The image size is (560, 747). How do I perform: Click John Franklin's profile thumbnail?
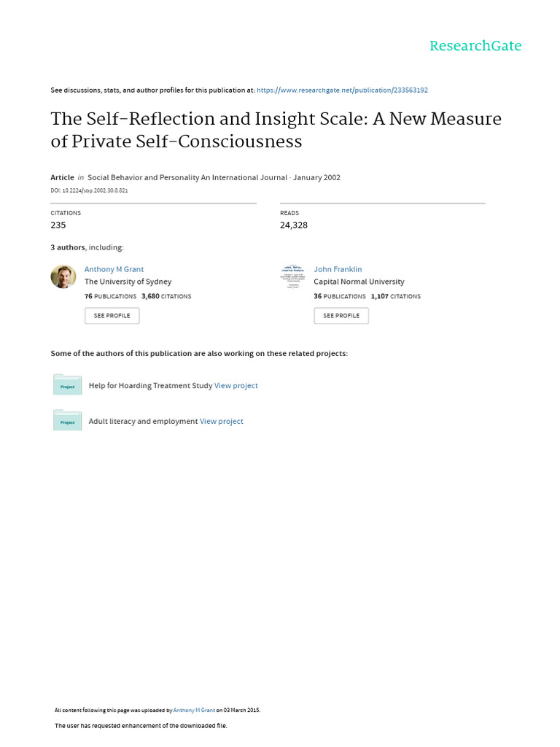click(293, 276)
